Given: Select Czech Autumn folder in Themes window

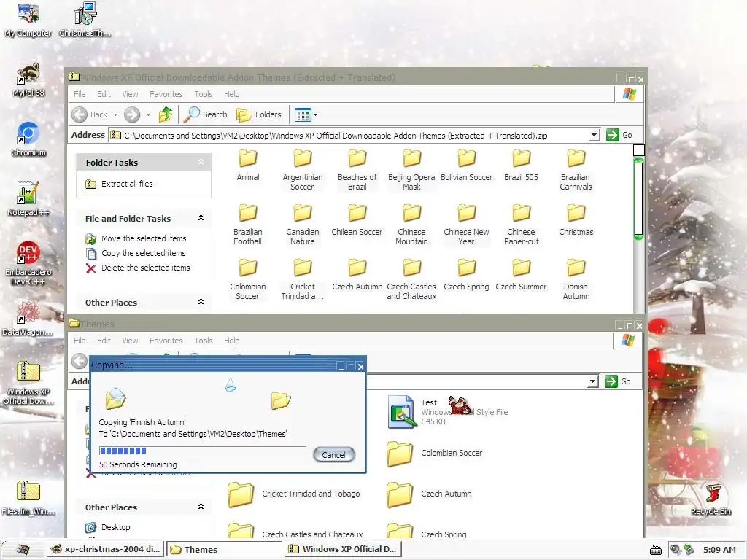Looking at the screenshot, I should click(x=429, y=494).
